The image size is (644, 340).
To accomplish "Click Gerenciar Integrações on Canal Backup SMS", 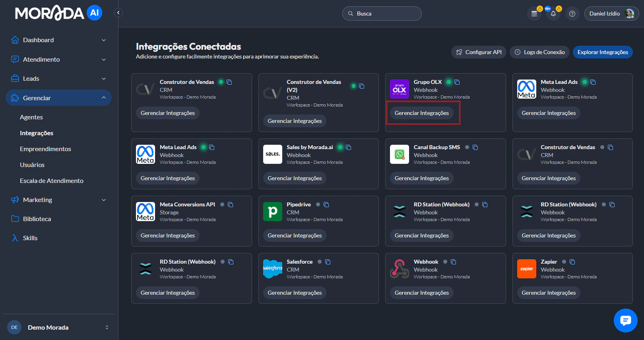I will click(422, 178).
